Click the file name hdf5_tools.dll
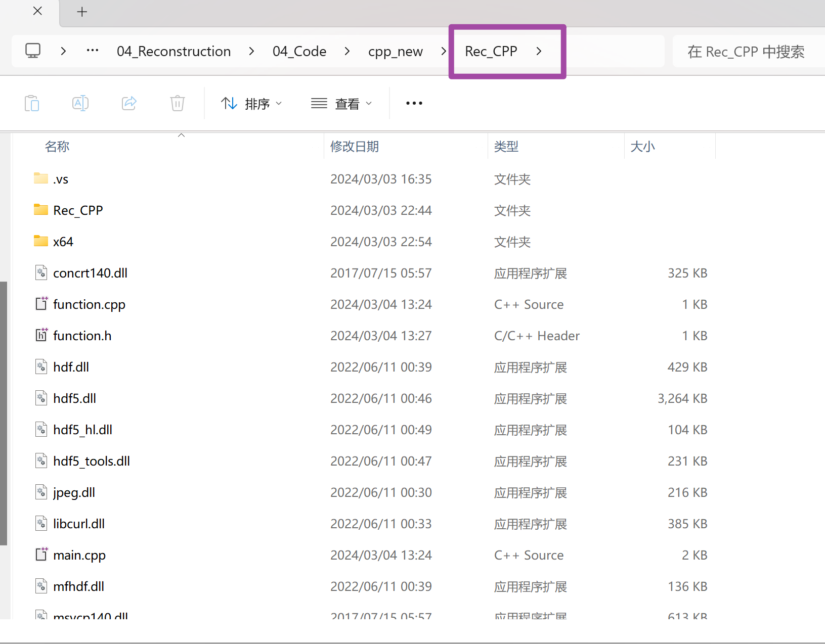This screenshot has width=825, height=644. [x=92, y=461]
